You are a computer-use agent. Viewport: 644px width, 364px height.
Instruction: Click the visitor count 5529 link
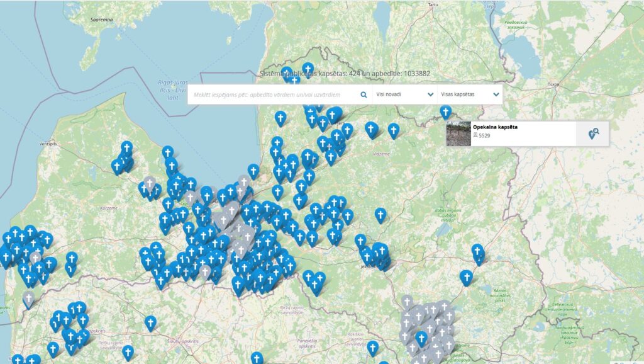484,135
